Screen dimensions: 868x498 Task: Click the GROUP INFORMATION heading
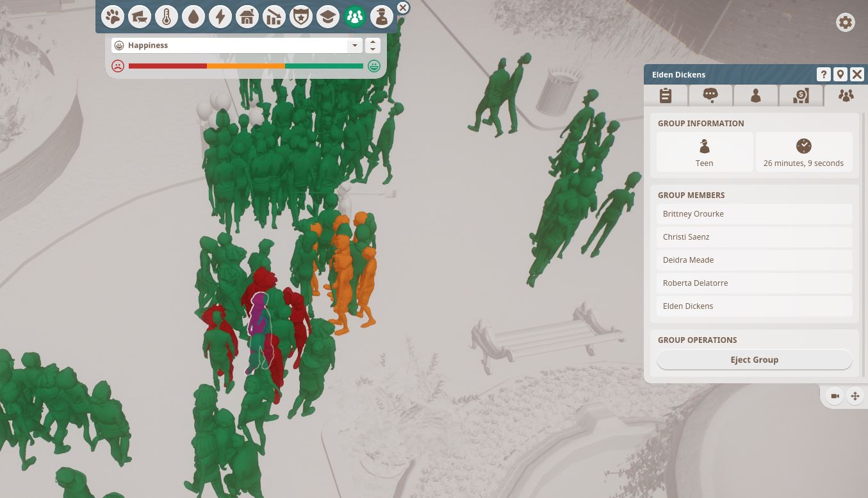click(x=701, y=123)
